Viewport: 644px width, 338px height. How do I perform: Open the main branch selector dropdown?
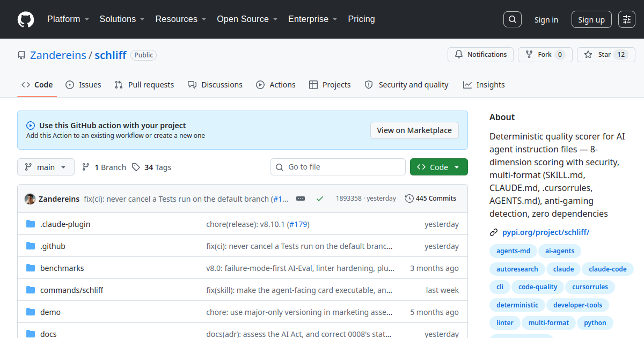click(x=46, y=167)
